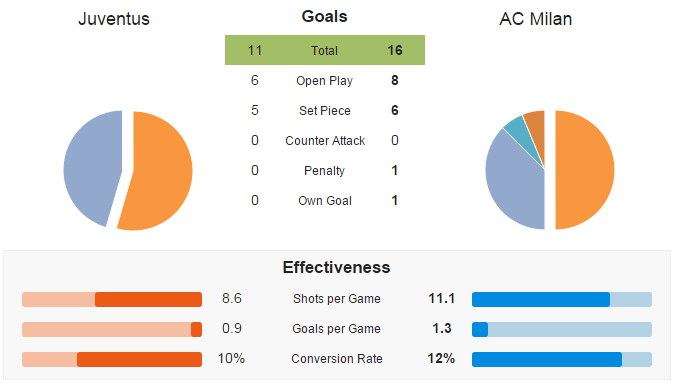Click Juventus Shots per Game orange bar
Image resolution: width=676 pixels, height=389 pixels.
coord(112,299)
